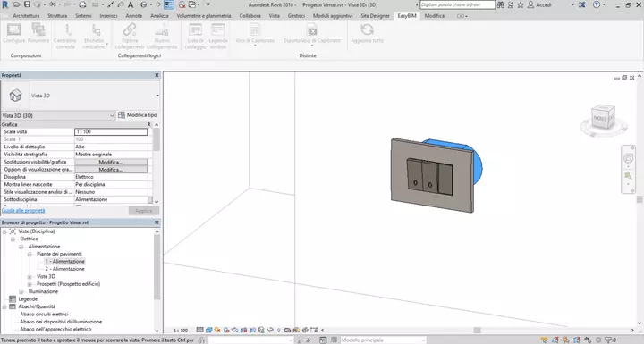Open the Guida alle proprietà link
The width and height of the screenshot is (644, 344).
pyautogui.click(x=23, y=211)
